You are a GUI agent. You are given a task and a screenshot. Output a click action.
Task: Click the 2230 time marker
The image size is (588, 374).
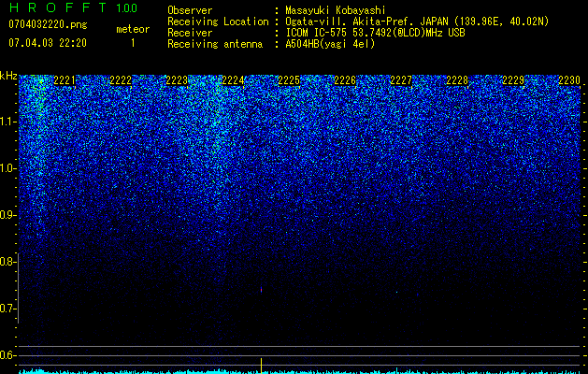click(569, 80)
